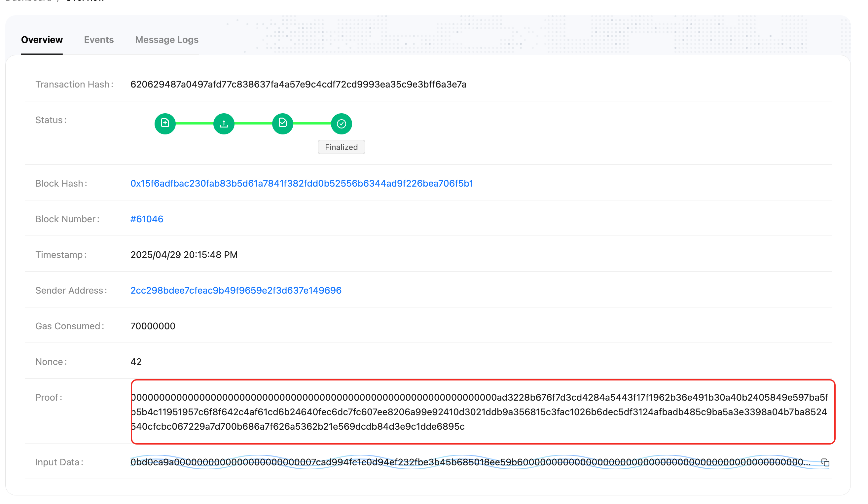
Task: Click the Finalized status badge
Action: tap(341, 147)
